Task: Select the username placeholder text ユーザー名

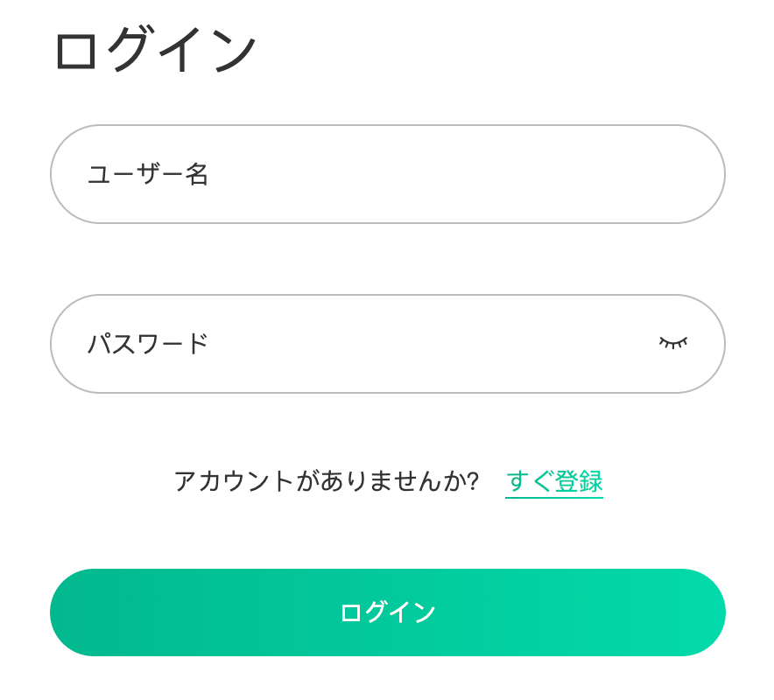Action: [x=148, y=174]
